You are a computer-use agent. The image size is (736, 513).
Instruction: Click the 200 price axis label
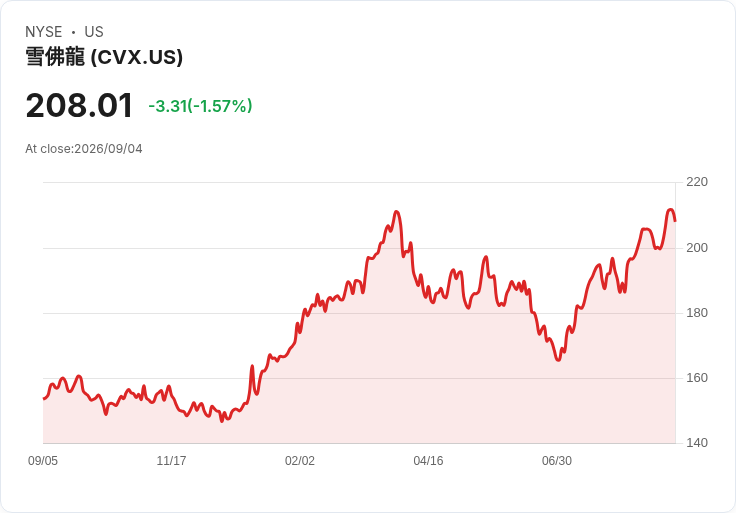coord(697,248)
